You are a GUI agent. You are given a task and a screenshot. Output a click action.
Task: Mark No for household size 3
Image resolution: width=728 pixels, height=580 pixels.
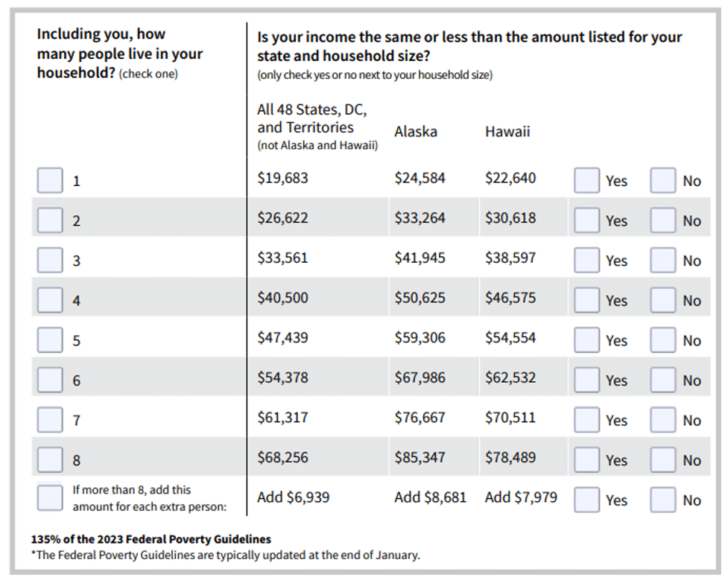coord(663,261)
